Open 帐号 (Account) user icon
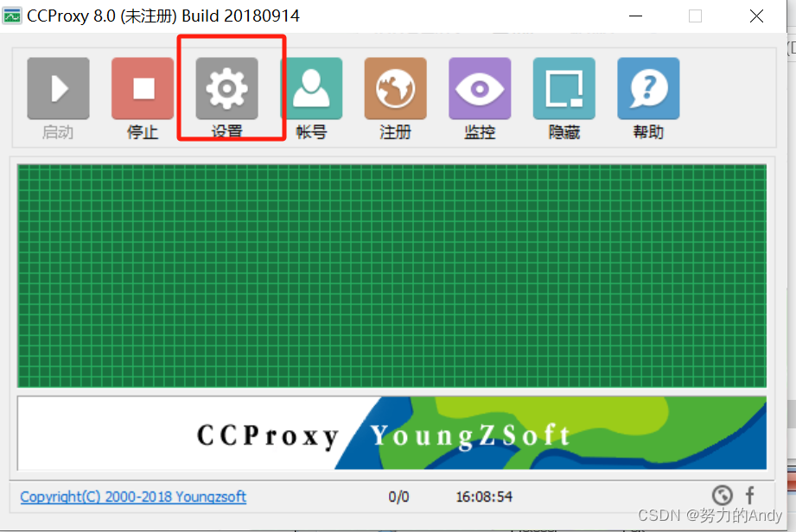The height and width of the screenshot is (532, 796). [311, 88]
